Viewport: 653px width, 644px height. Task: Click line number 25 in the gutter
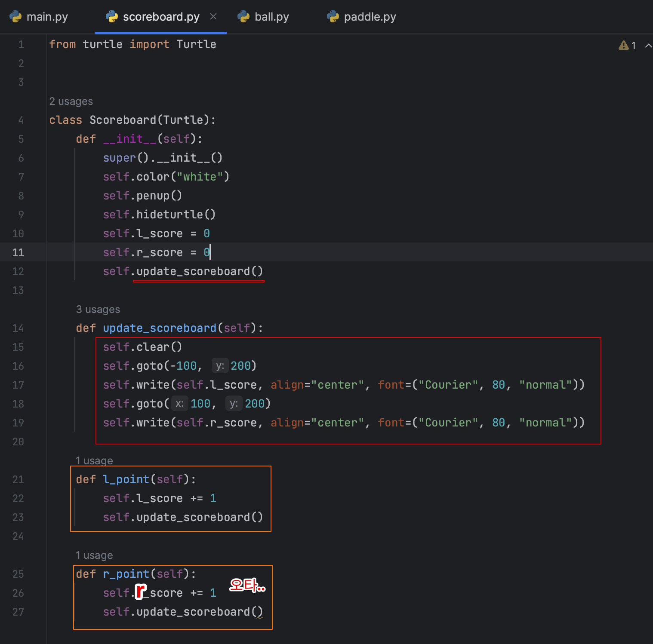point(18,574)
